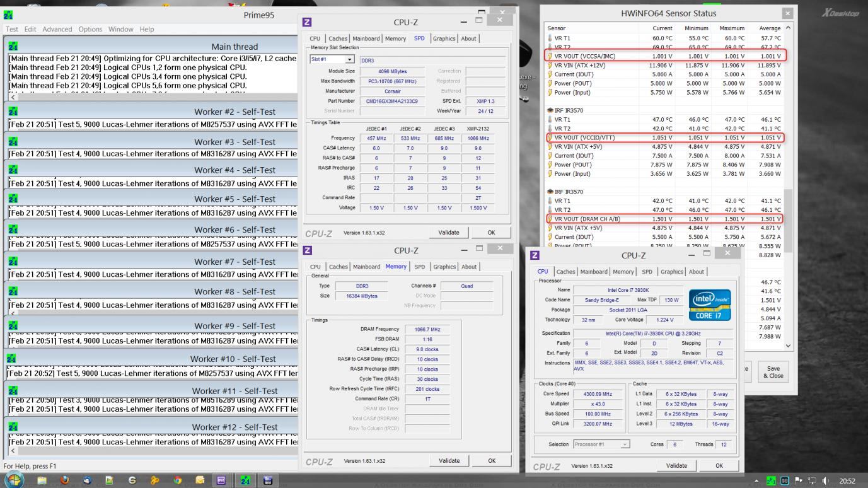
Task: Click the Worker #6 Self-Test window icon
Action: [x=13, y=229]
